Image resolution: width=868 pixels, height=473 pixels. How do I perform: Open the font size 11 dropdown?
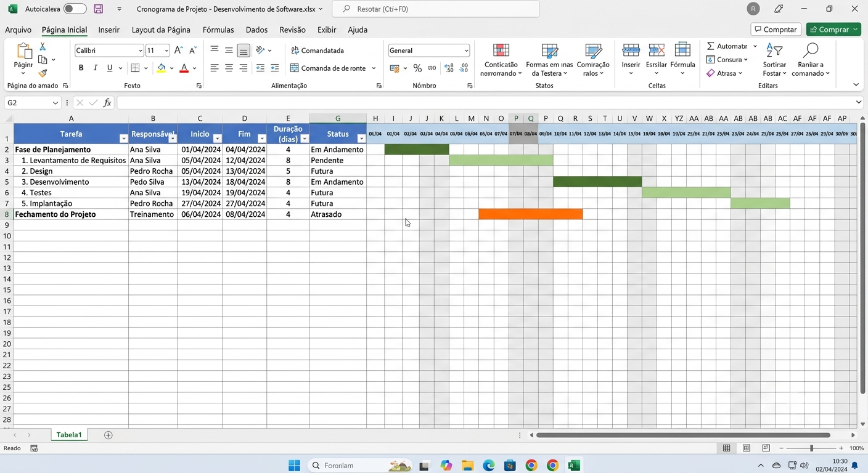[x=166, y=51]
